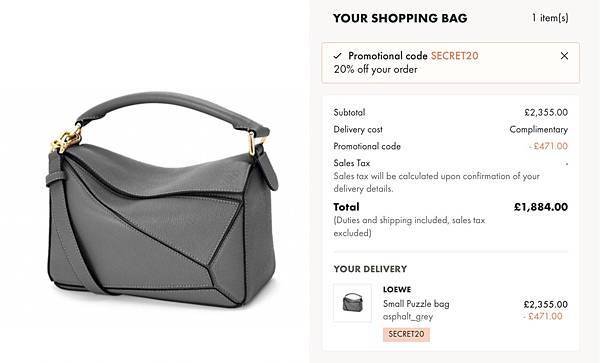Click the checkmark beside Promotional code
Image resolution: width=600 pixels, height=363 pixels.
(338, 56)
